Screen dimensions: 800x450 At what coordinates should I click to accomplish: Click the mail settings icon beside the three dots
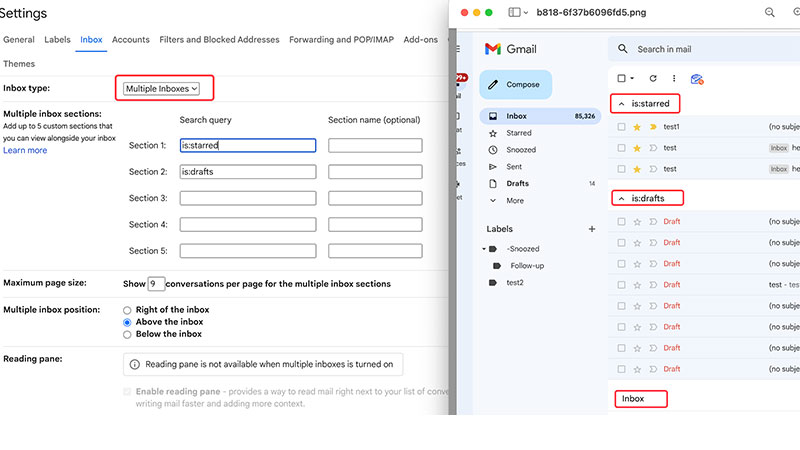[x=697, y=79]
